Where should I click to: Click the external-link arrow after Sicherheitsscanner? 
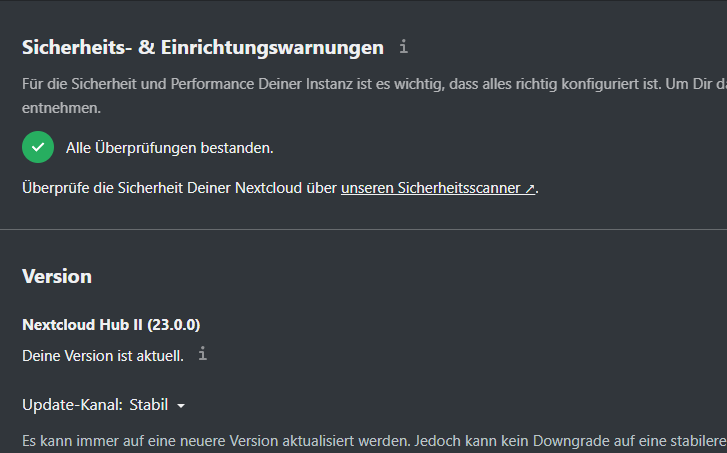(529, 188)
